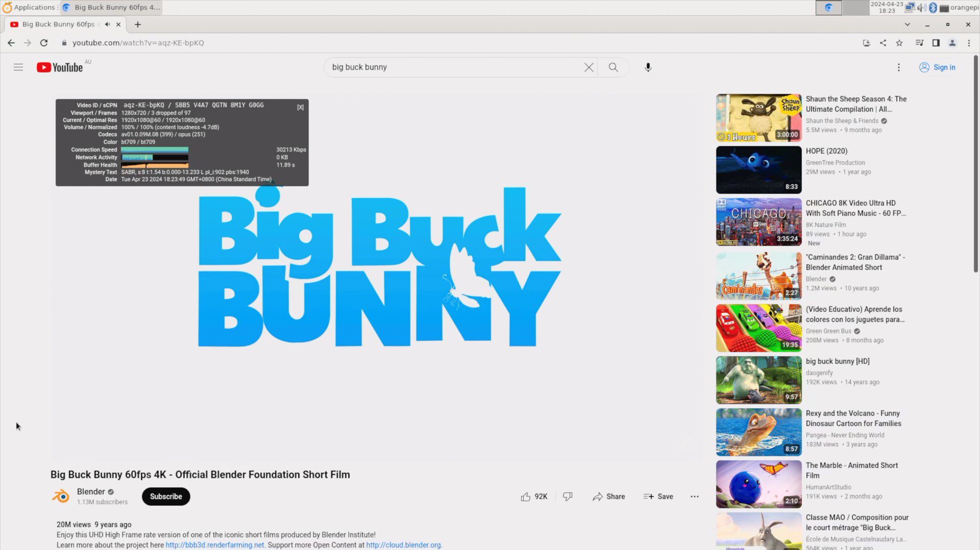
Task: Bookmark this page with the star icon
Action: pos(899,43)
